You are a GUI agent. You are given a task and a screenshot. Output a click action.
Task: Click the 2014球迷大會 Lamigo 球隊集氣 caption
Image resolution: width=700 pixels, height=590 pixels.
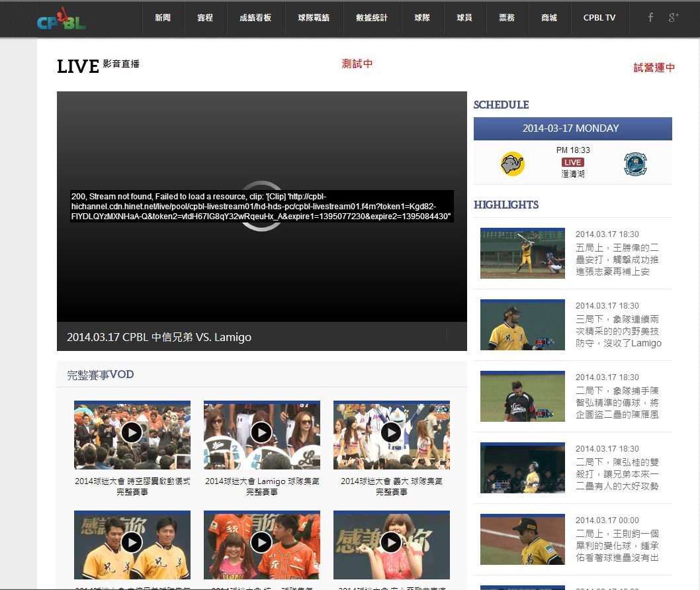point(262,486)
